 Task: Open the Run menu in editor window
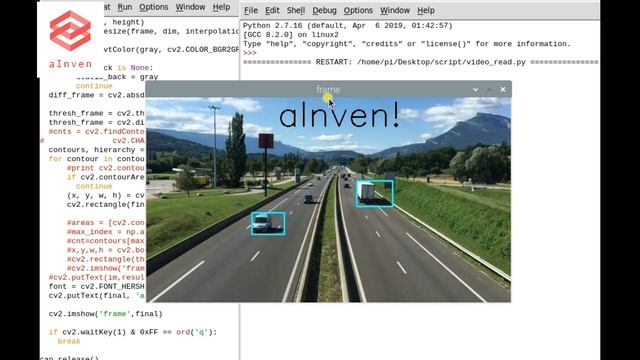(124, 7)
